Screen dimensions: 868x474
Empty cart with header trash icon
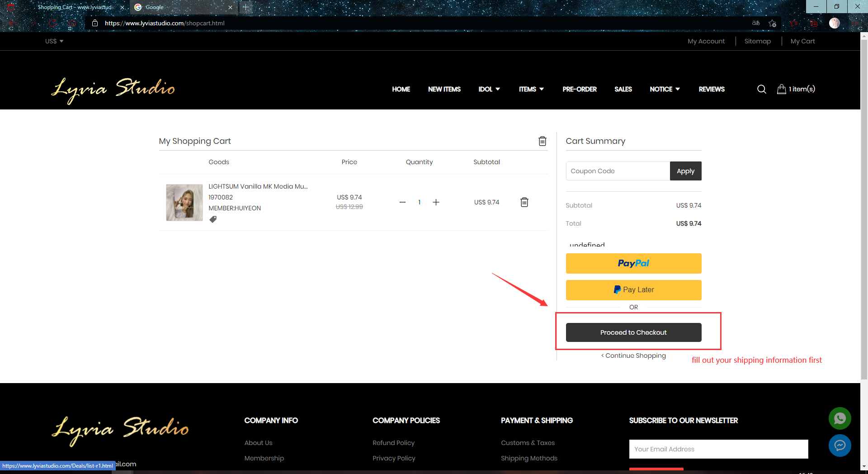(542, 141)
